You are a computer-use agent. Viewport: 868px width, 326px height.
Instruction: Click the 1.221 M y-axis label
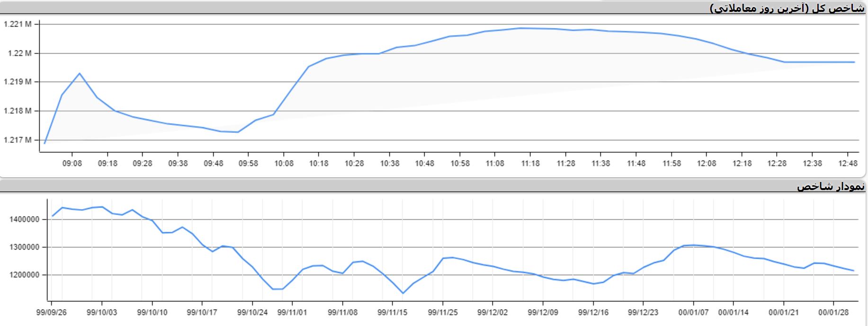(18, 24)
